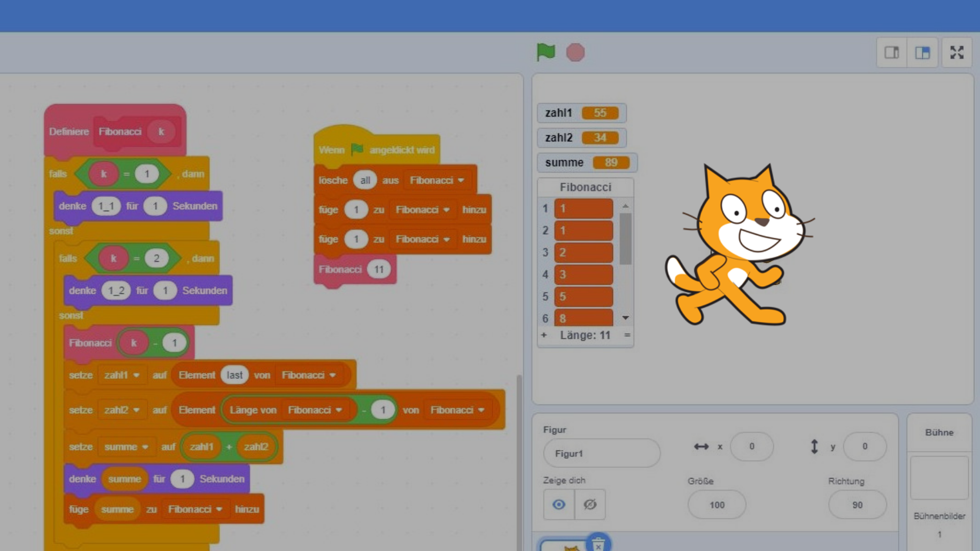Hide the sprite with crossed eye icon
Screen dimensions: 980x551
pos(590,505)
